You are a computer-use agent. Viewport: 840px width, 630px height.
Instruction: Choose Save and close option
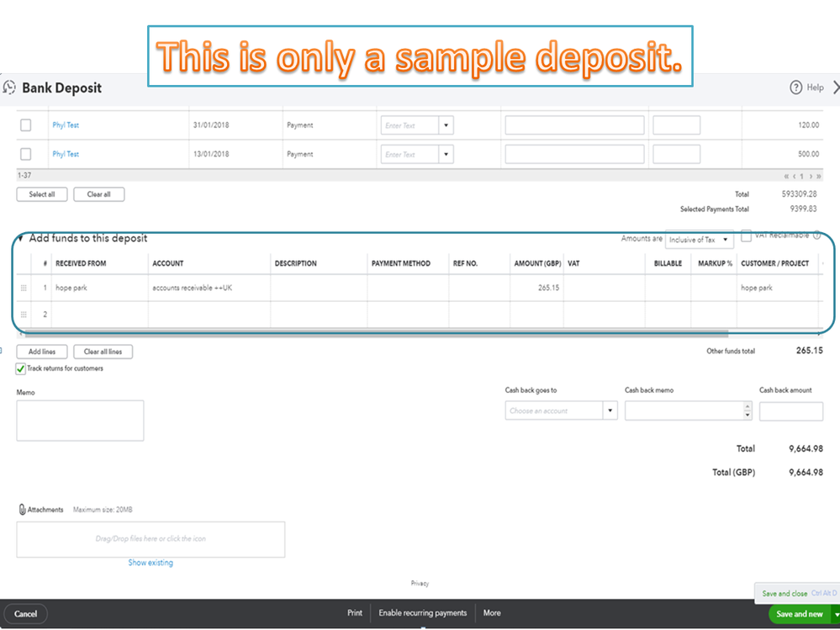(785, 594)
